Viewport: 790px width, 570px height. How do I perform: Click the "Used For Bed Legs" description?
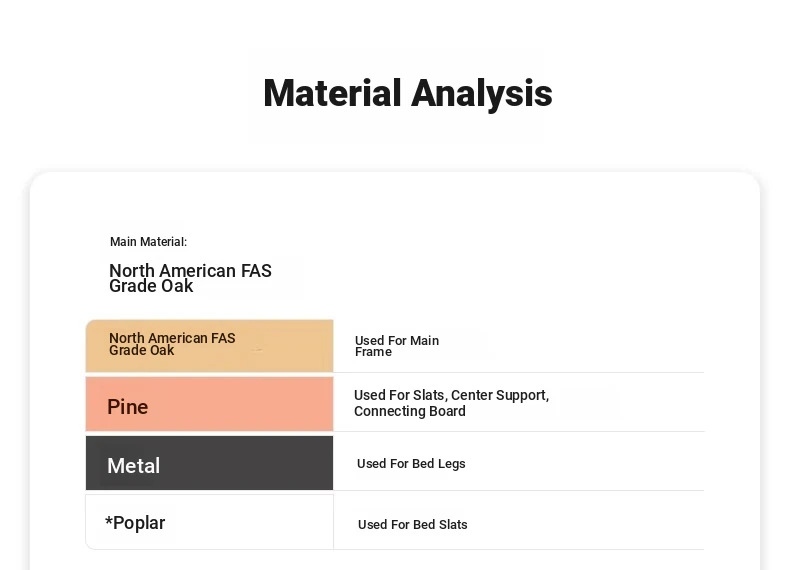click(411, 464)
